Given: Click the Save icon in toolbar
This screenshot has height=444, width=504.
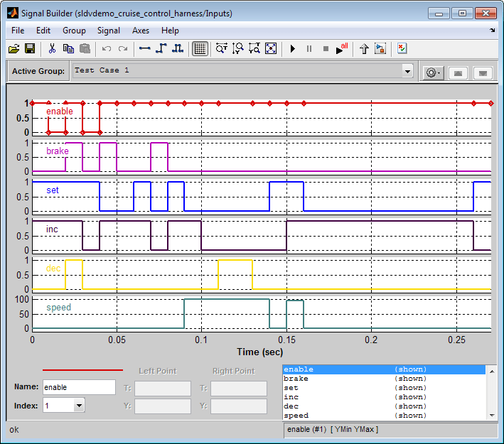Looking at the screenshot, I should 30,48.
